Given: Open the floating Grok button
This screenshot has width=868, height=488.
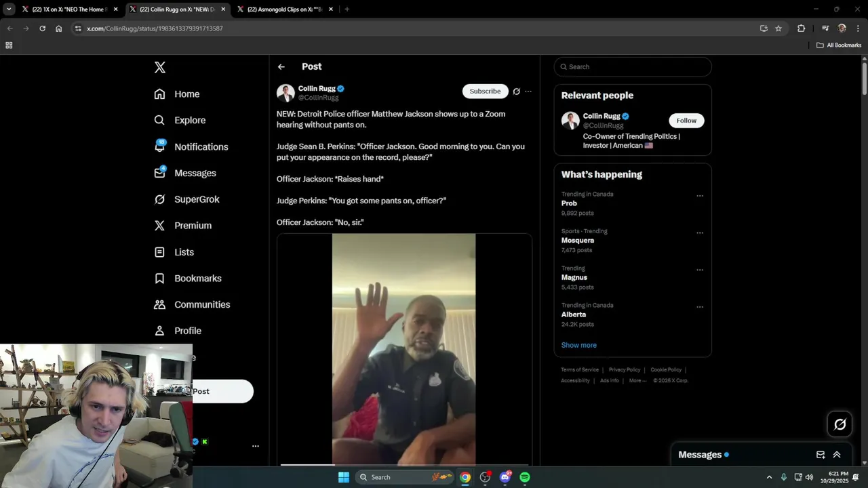Looking at the screenshot, I should [840, 424].
